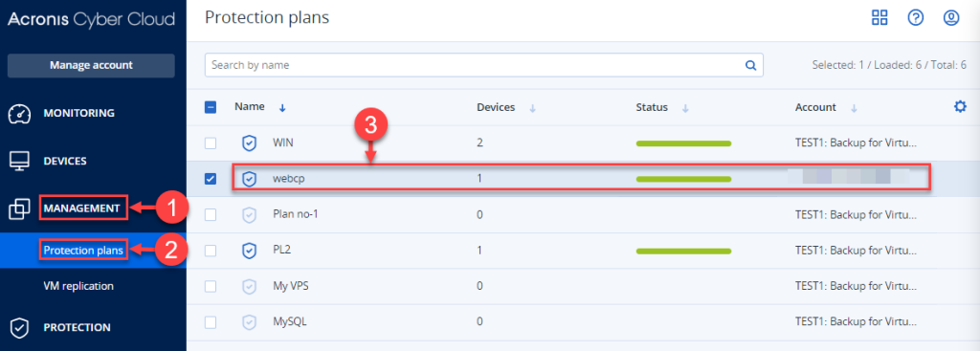Expand the MANAGEMENT menu section
This screenshot has height=351, width=980.
click(81, 208)
